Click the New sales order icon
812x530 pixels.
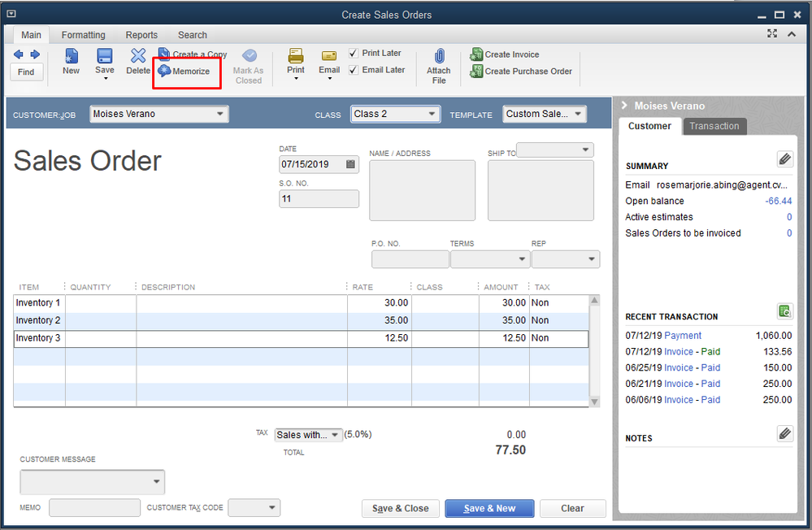(x=71, y=56)
